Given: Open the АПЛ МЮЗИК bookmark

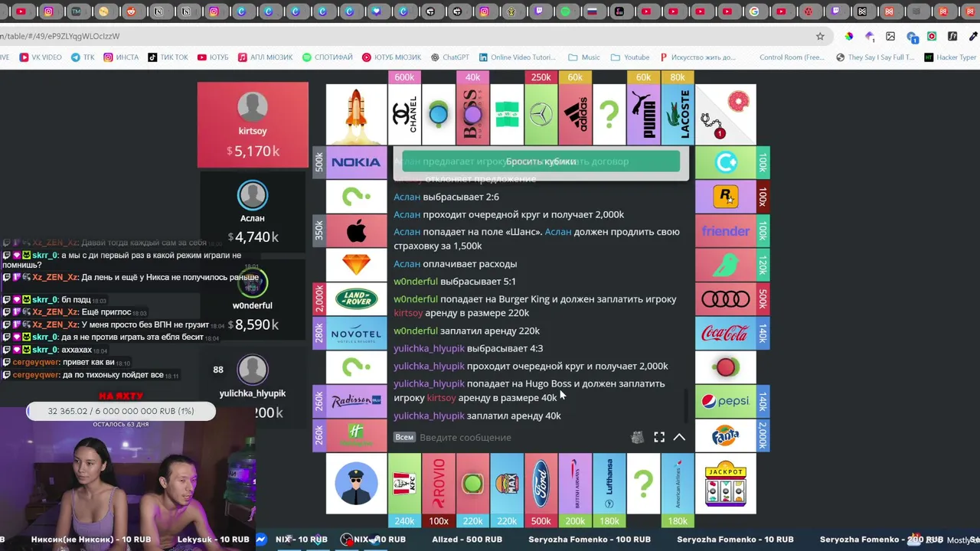Looking at the screenshot, I should click(x=265, y=57).
